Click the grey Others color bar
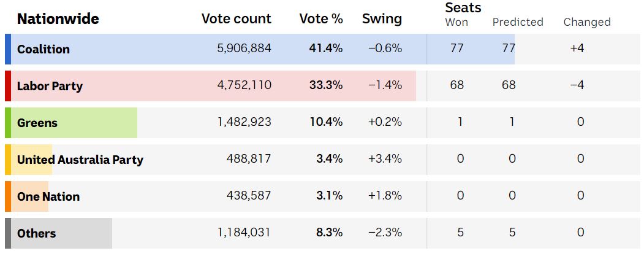Screen dimensions: 644x256 [7, 233]
